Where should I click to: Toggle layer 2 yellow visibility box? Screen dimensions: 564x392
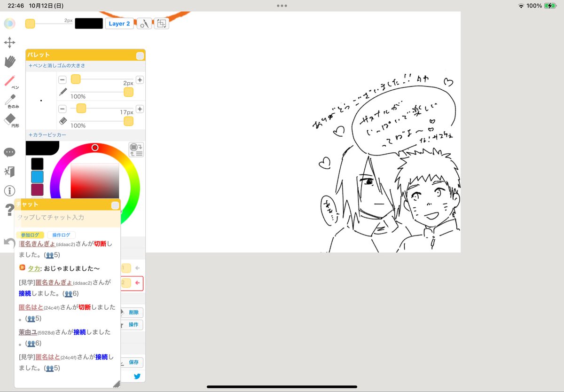tap(126, 283)
